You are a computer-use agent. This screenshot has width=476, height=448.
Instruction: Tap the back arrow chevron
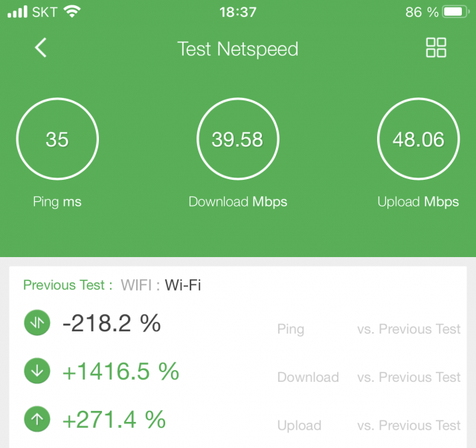tap(41, 48)
